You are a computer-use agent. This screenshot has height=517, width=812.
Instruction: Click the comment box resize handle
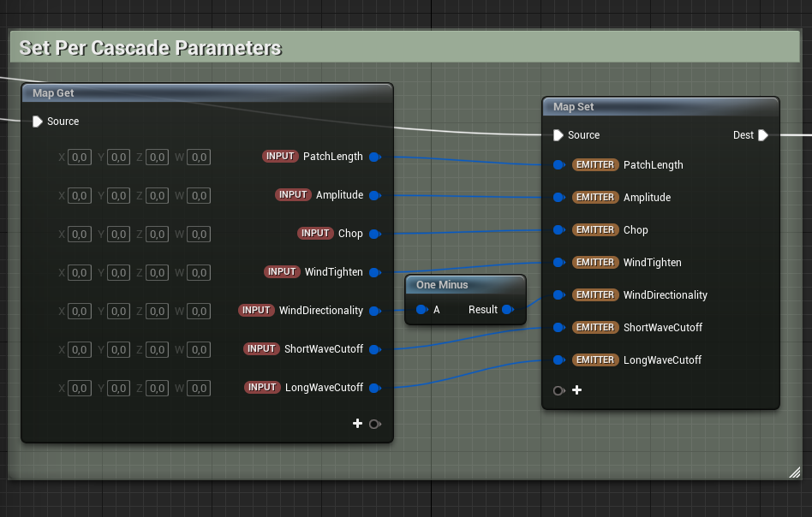tap(794, 472)
